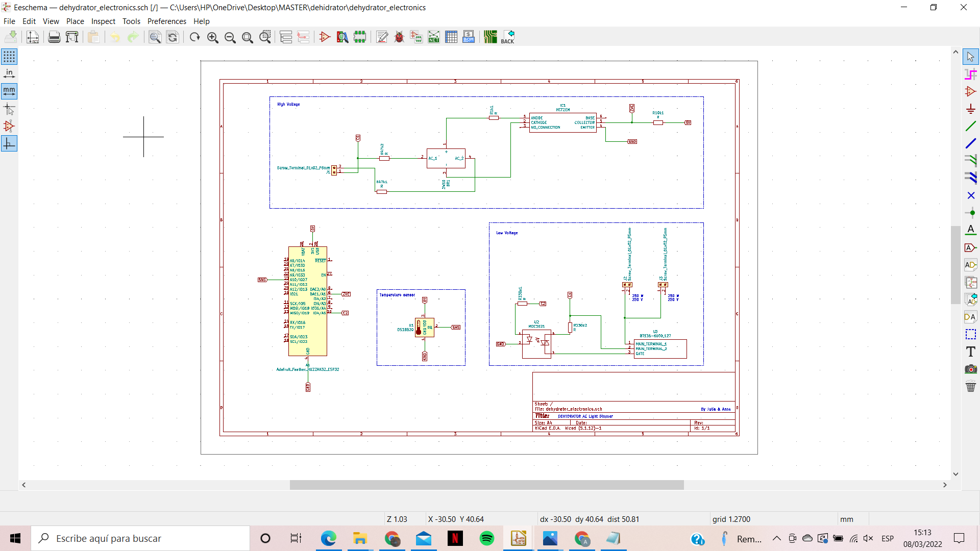Open symbol fields table editor
980x551 pixels.
(451, 37)
